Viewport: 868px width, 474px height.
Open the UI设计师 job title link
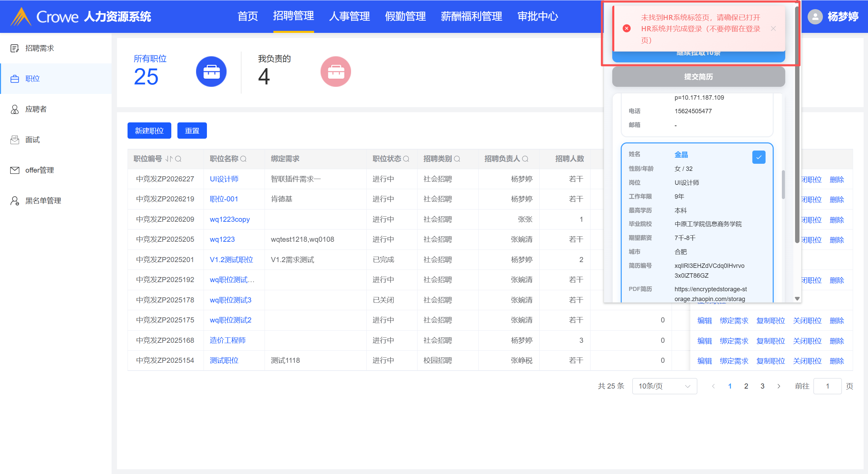click(224, 179)
